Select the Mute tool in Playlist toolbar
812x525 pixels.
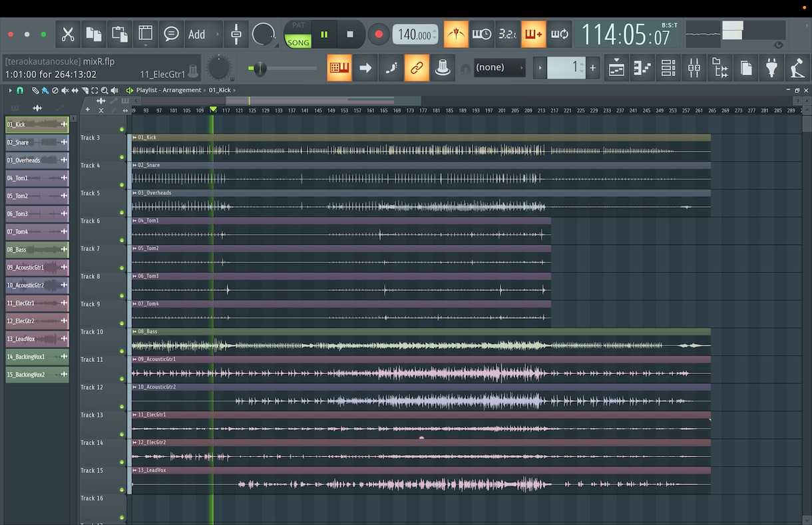pyautogui.click(x=65, y=90)
